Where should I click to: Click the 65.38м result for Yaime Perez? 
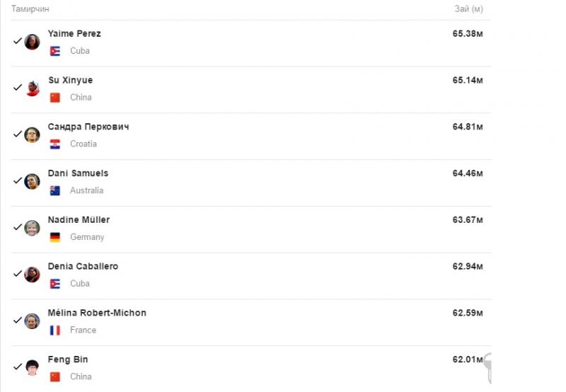[468, 33]
